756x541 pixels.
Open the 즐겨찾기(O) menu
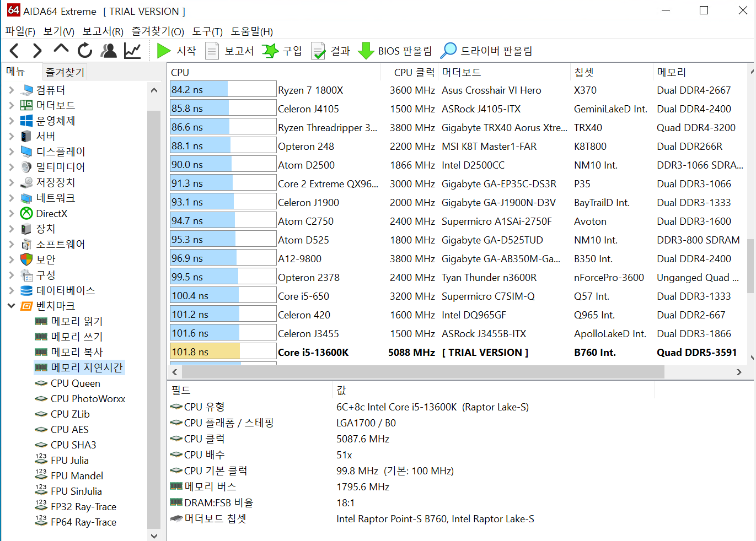[x=158, y=31]
